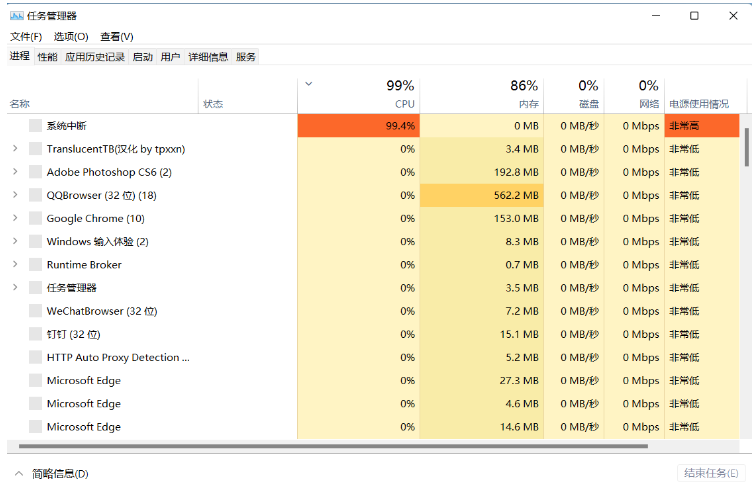The image size is (755, 485).
Task: Click the Runtime Broker process icon
Action: pyautogui.click(x=35, y=264)
